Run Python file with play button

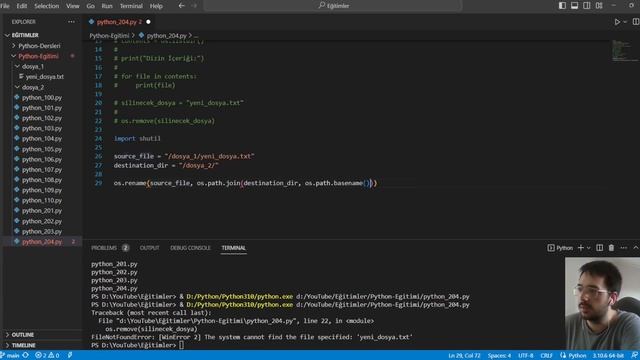tap(617, 22)
